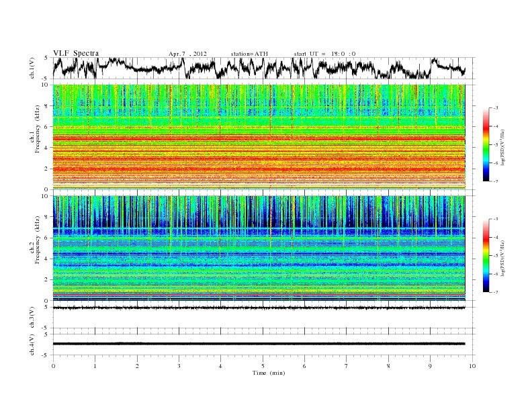Image resolution: width=532 pixels, height=411 pixels.
Task: Click time axis tick label "5"
Action: click(263, 366)
